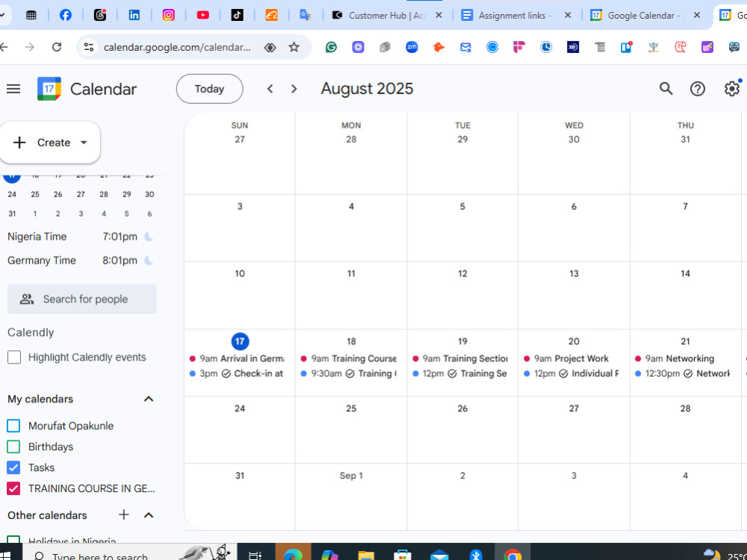Go to previous month arrow
This screenshot has height=560, width=747.
coord(270,89)
